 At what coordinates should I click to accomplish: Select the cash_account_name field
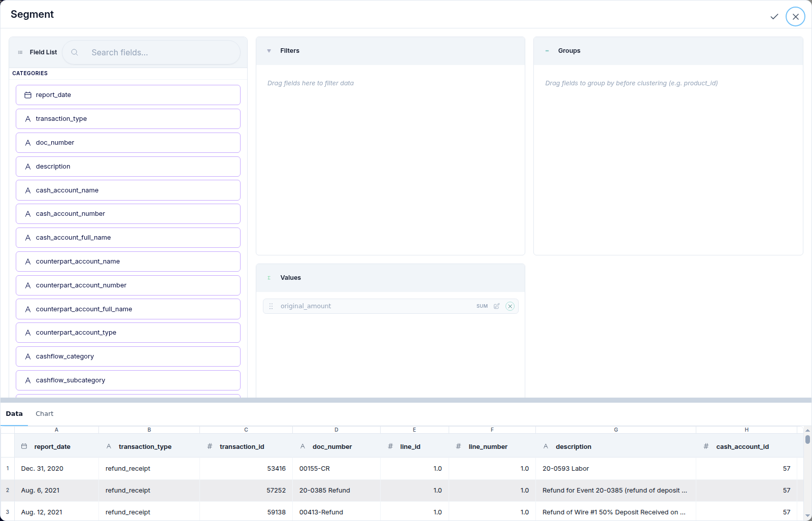coord(128,190)
